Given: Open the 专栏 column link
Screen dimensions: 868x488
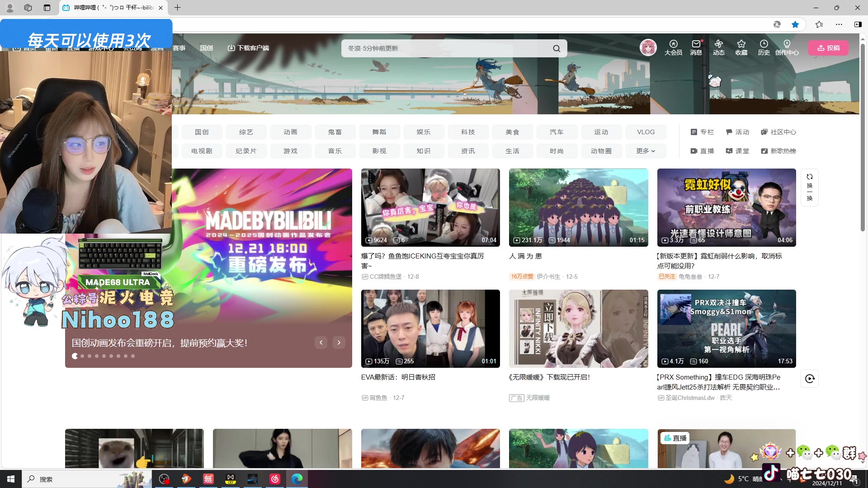Looking at the screenshot, I should point(702,132).
